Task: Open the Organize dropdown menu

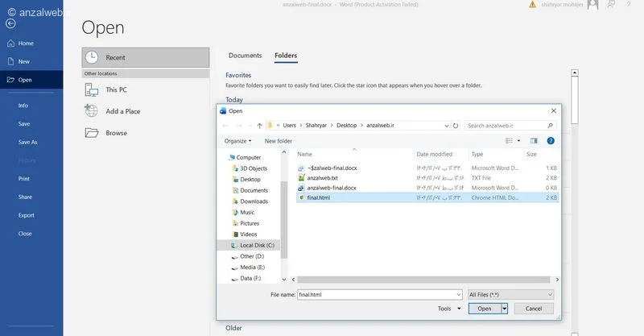Action: pyautogui.click(x=237, y=141)
